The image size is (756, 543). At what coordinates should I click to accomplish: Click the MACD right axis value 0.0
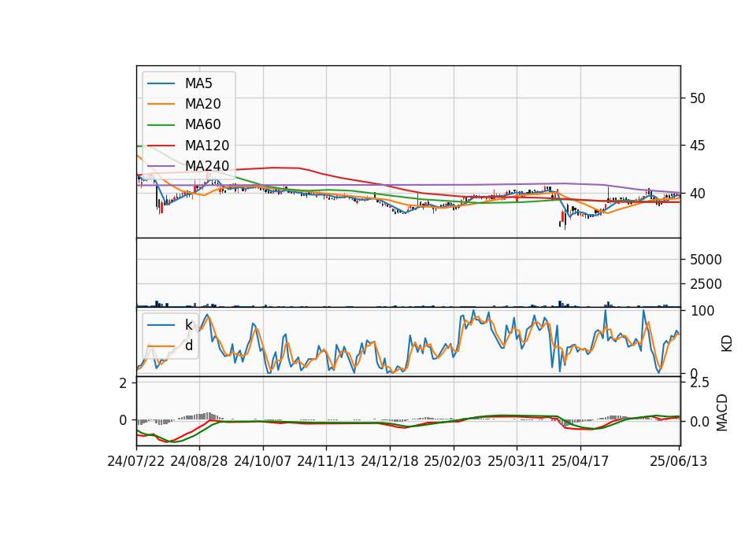pos(699,422)
